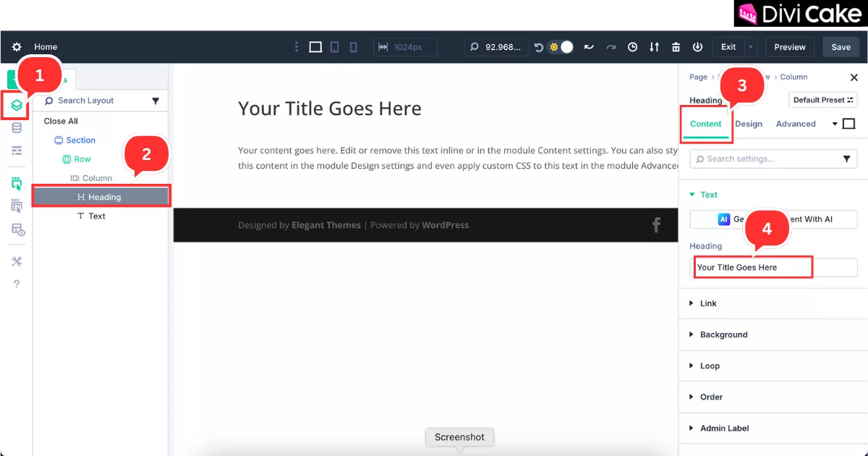The image size is (868, 456).
Task: Click the three-dot drag handle in top bar
Action: 296,47
